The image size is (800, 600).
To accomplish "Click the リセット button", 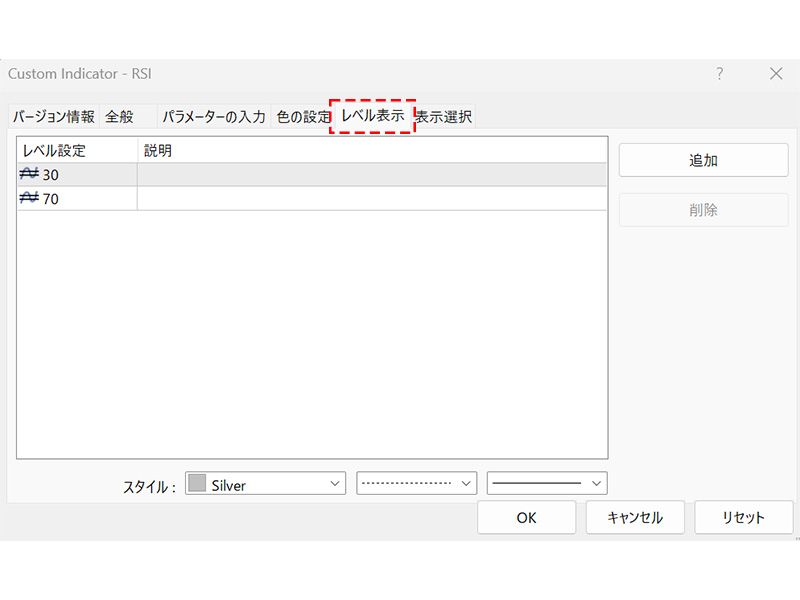I will point(743,517).
